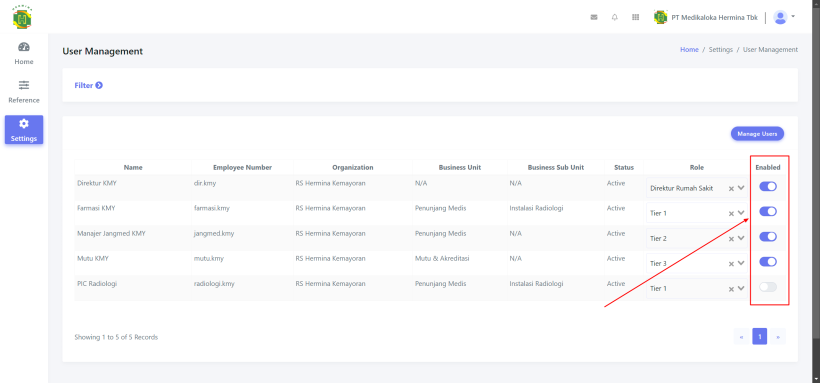
Task: Toggle Enabled switch for Mutu KMY
Action: point(768,262)
